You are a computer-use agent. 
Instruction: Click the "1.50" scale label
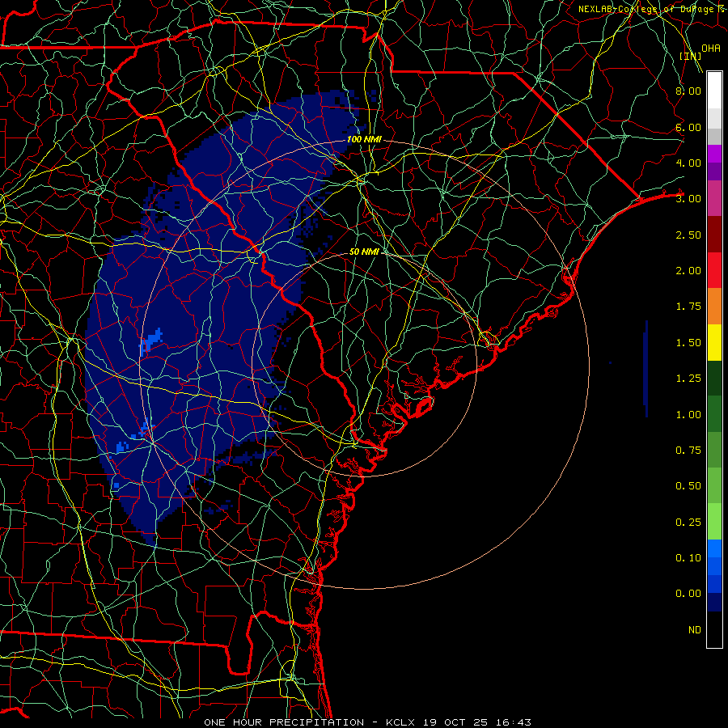pyautogui.click(x=688, y=343)
